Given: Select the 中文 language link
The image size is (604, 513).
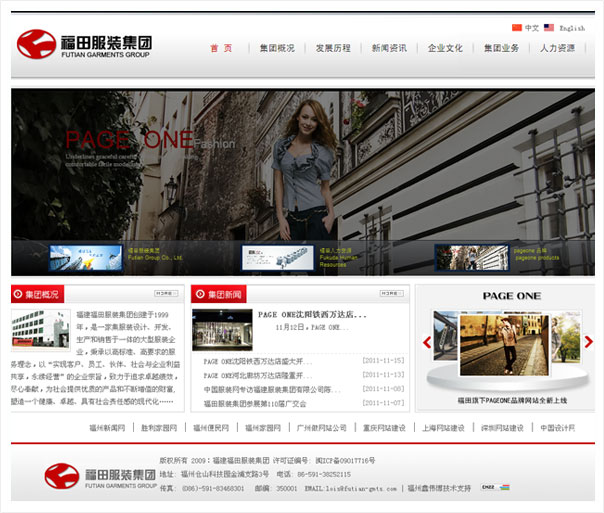Looking at the screenshot, I should pos(532,28).
